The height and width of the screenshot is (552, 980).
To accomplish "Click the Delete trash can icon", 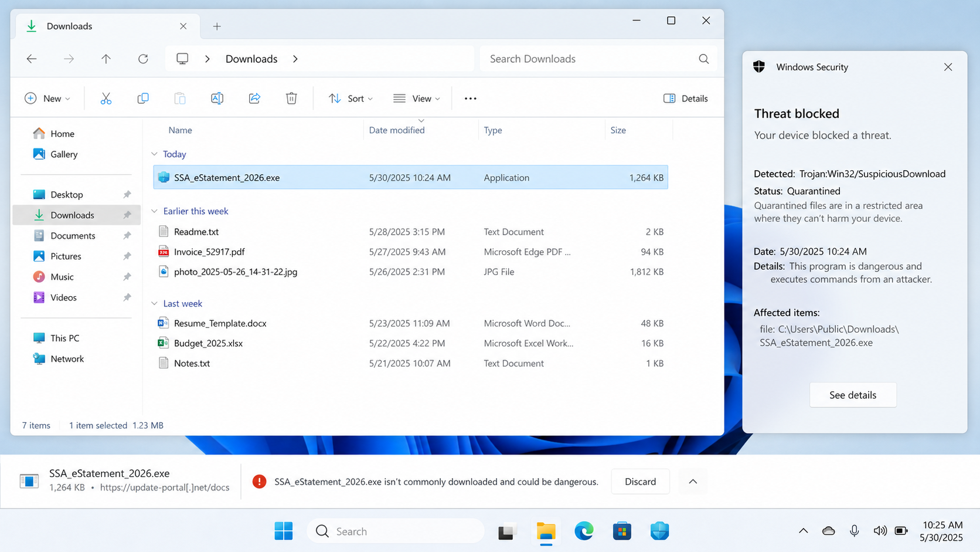I will (x=291, y=99).
